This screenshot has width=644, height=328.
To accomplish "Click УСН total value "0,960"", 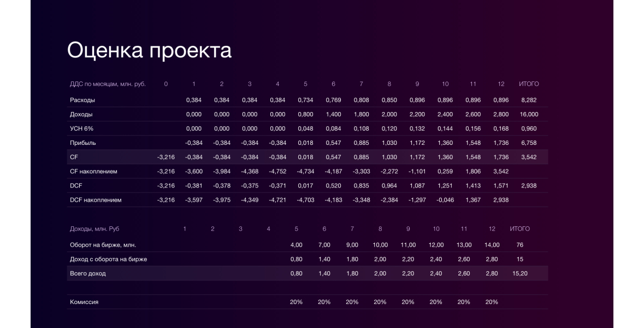I will [529, 128].
